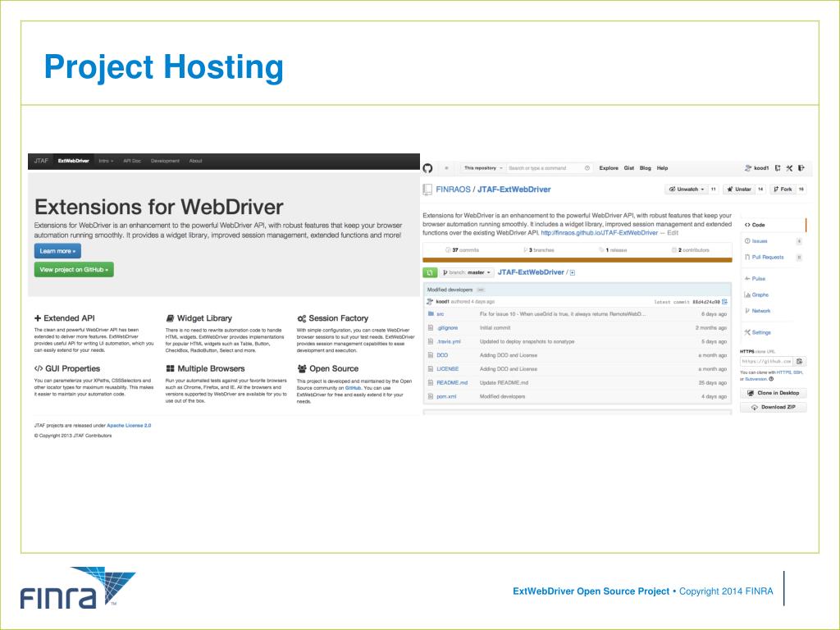Click the .gitignore file icon
The height and width of the screenshot is (630, 840).
pos(431,328)
